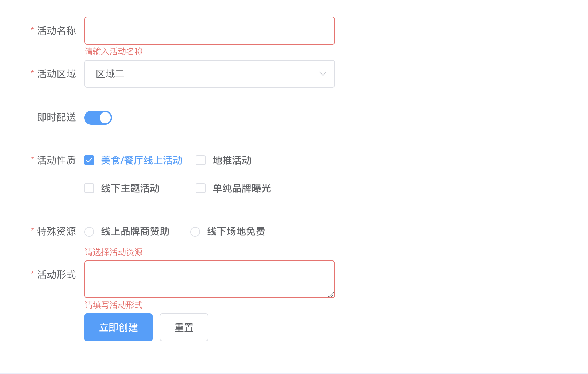Click the 重置 button
Screen dimensions: 588x374
click(184, 327)
